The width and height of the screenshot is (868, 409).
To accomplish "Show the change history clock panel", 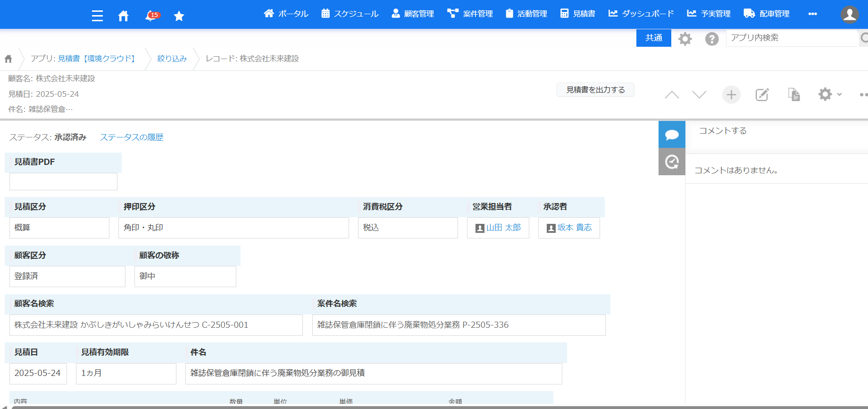I will pos(672,162).
